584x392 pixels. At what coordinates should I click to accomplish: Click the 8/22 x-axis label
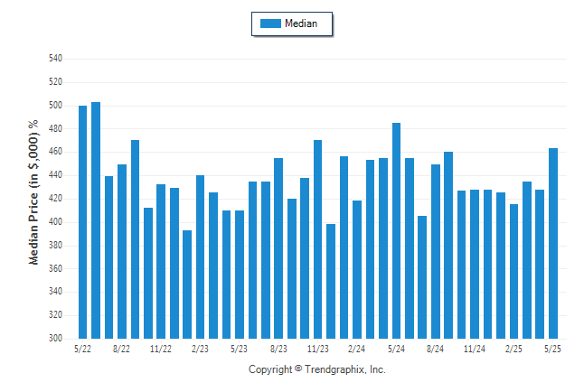(x=121, y=349)
